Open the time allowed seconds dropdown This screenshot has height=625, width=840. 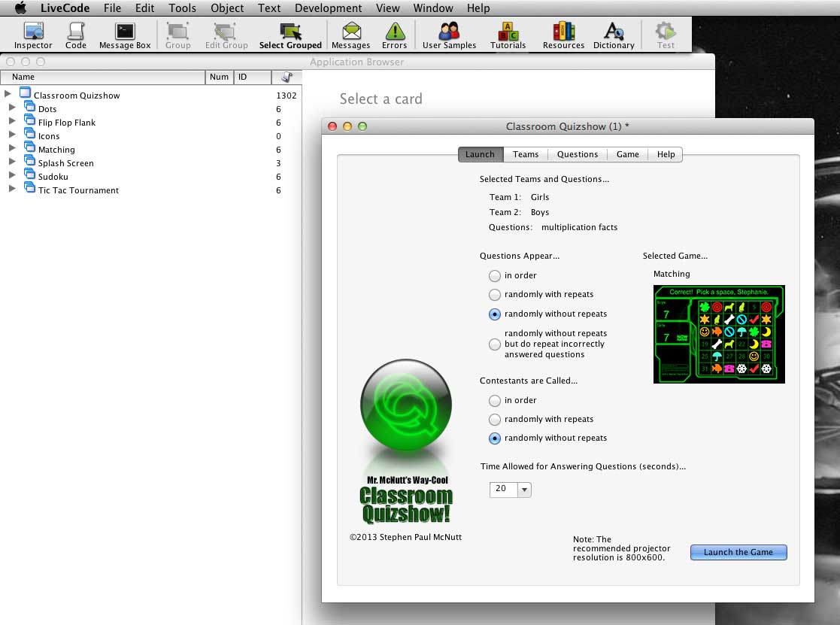tap(524, 490)
